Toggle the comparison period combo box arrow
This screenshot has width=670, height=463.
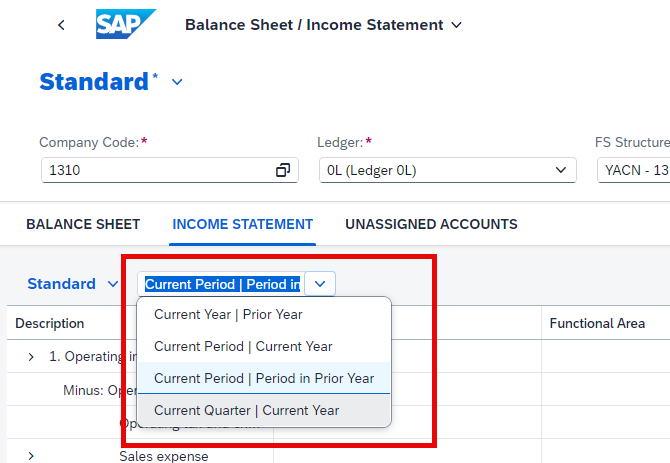pyautogui.click(x=320, y=284)
